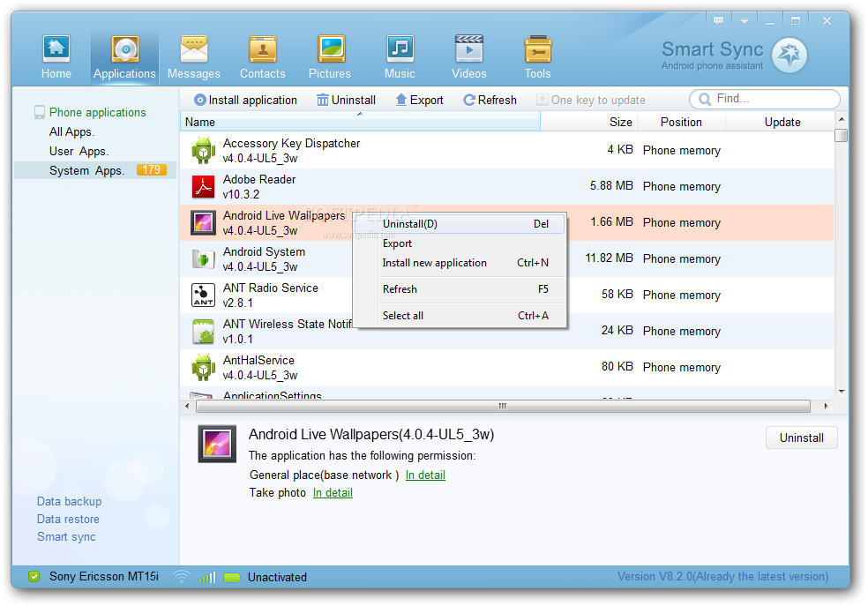Sort by Size column header
Image resolution: width=868 pixels, height=606 pixels.
589,122
